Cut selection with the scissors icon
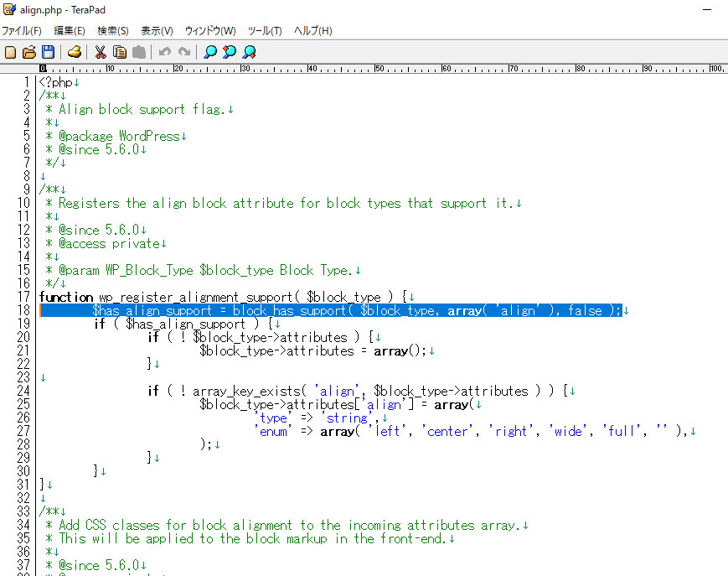 (101, 52)
